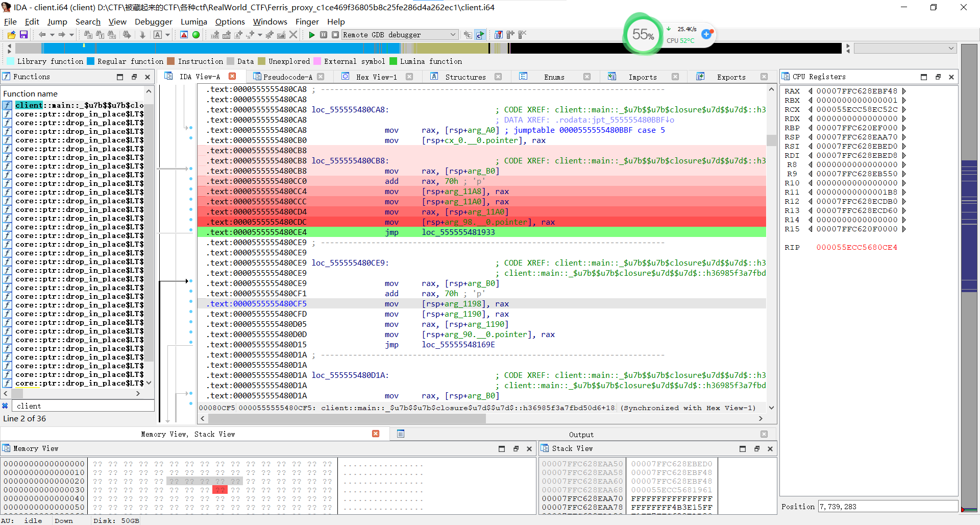Click the function filter field containing client
The width and height of the screenshot is (980, 525).
[83, 406]
